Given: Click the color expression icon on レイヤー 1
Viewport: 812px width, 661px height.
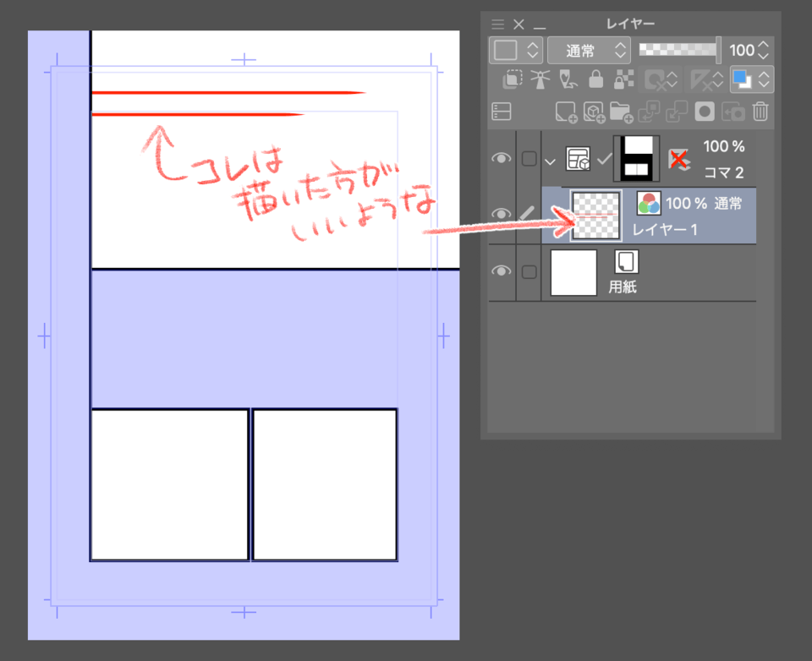Looking at the screenshot, I should (649, 204).
